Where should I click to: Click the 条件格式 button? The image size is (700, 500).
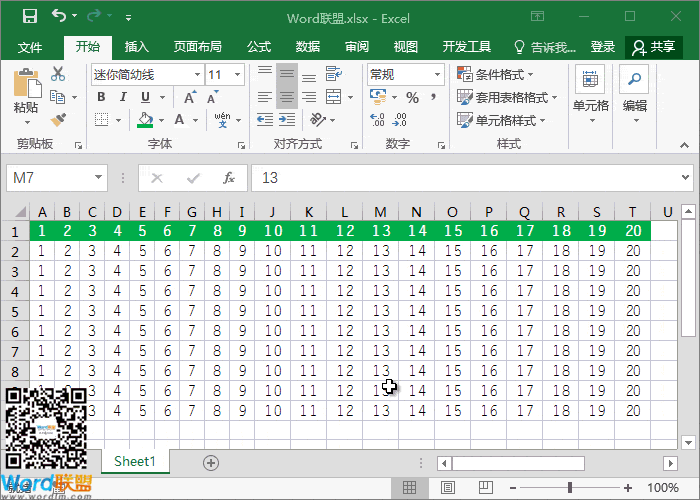point(495,75)
